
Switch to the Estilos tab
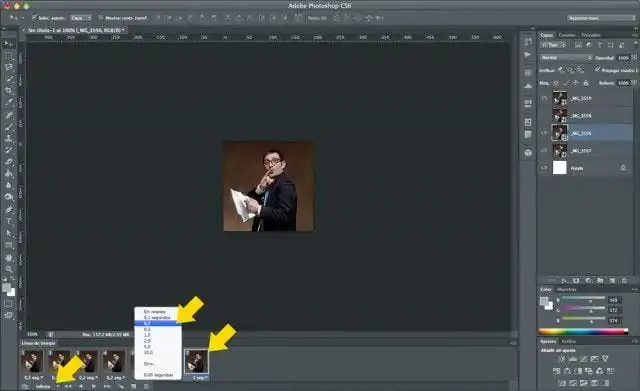pos(568,341)
